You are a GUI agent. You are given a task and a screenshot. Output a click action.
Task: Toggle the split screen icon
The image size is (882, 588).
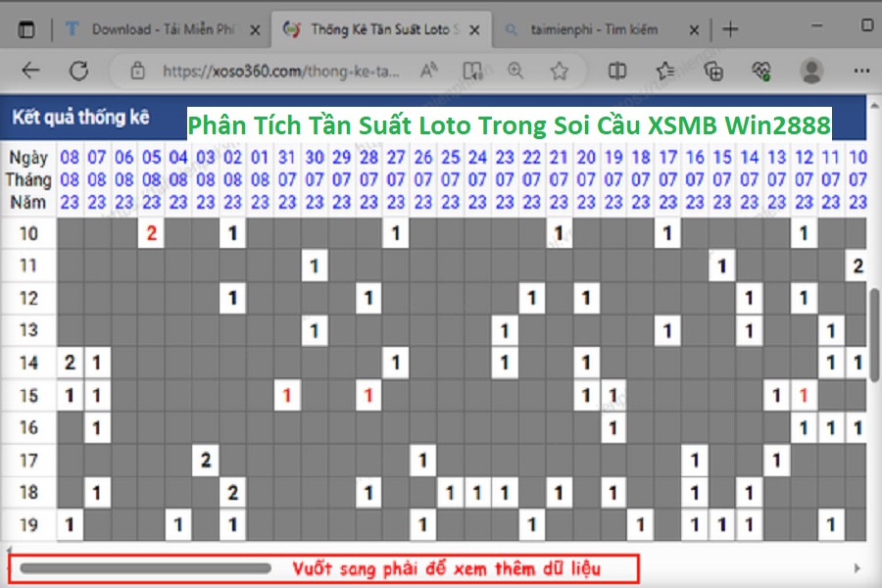coord(617,71)
